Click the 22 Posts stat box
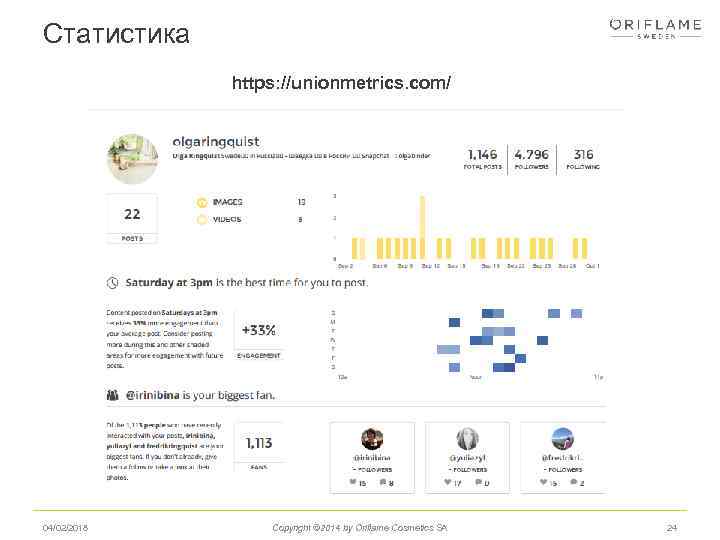The height and width of the screenshot is (540, 720). 132,219
